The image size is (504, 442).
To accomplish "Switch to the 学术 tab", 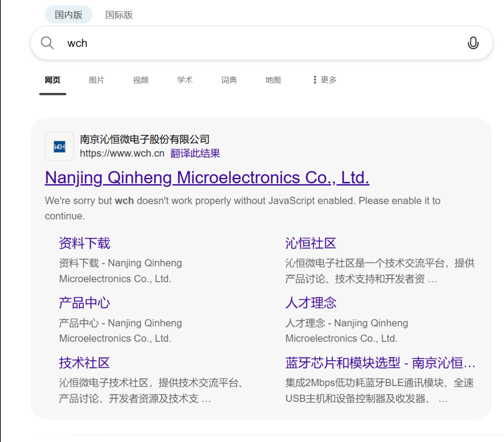I will tap(185, 80).
